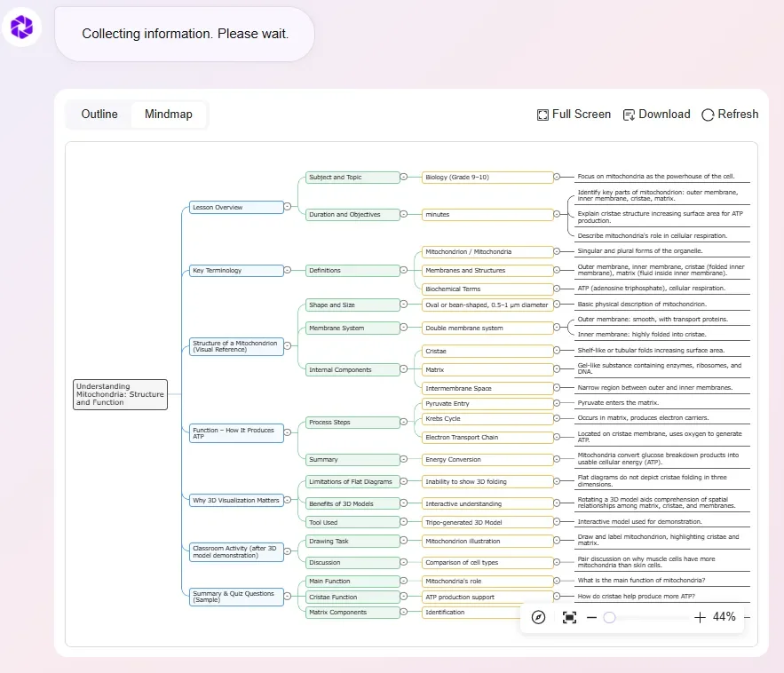Viewport: 784px width, 673px height.
Task: Select Comparison of cell types node
Action: [x=487, y=563]
